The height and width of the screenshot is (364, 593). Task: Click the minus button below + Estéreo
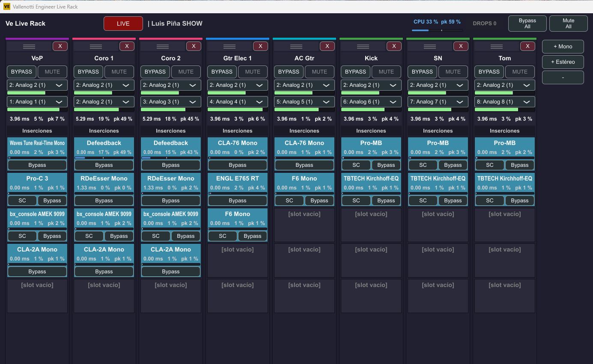pos(563,77)
